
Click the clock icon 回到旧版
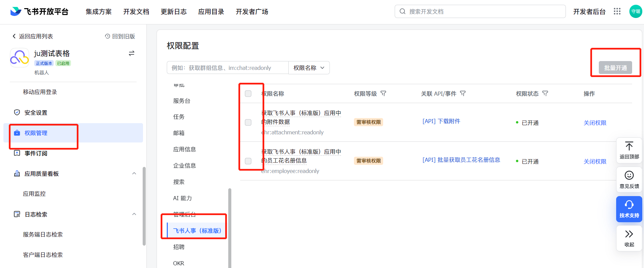pos(107,36)
